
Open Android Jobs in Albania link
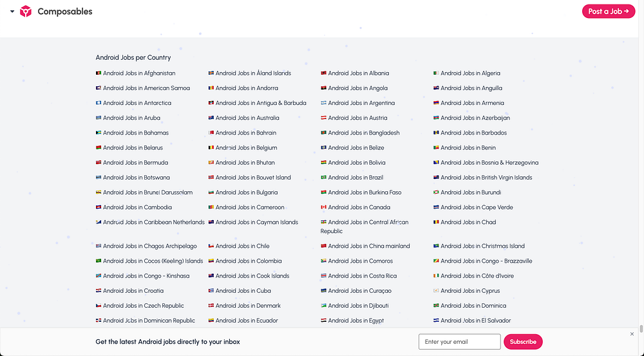[x=355, y=73]
